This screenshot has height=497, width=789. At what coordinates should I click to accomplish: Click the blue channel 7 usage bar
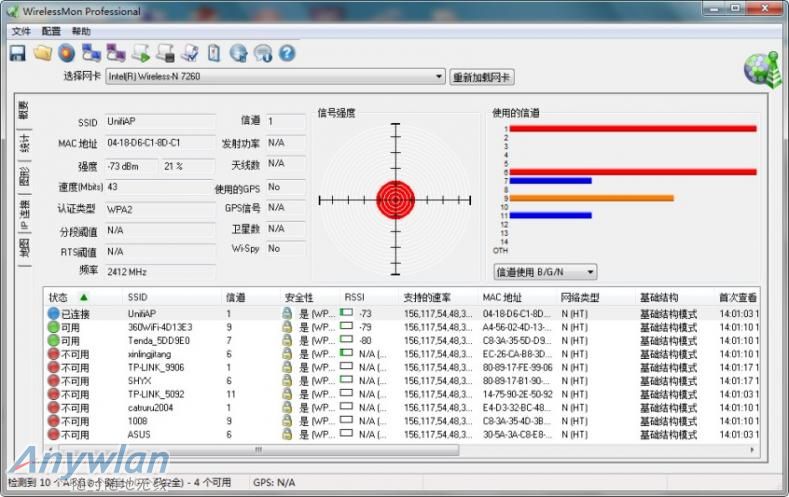550,181
